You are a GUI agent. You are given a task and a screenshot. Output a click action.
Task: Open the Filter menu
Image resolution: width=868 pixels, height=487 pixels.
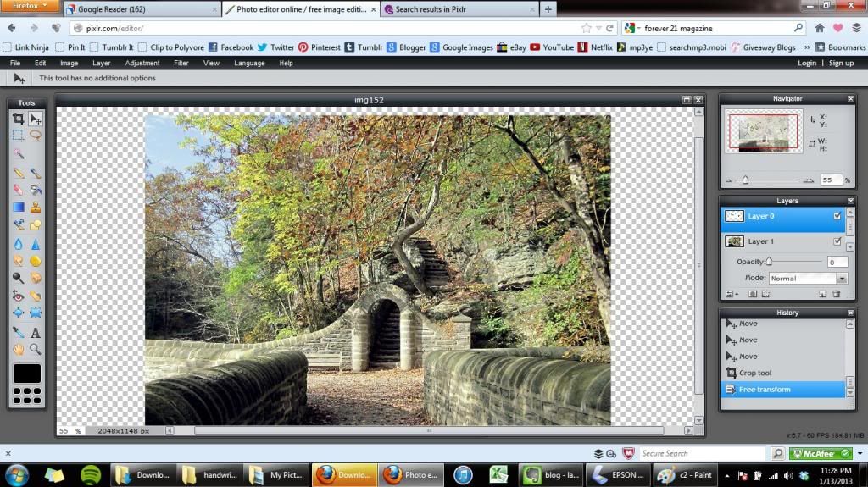point(181,63)
